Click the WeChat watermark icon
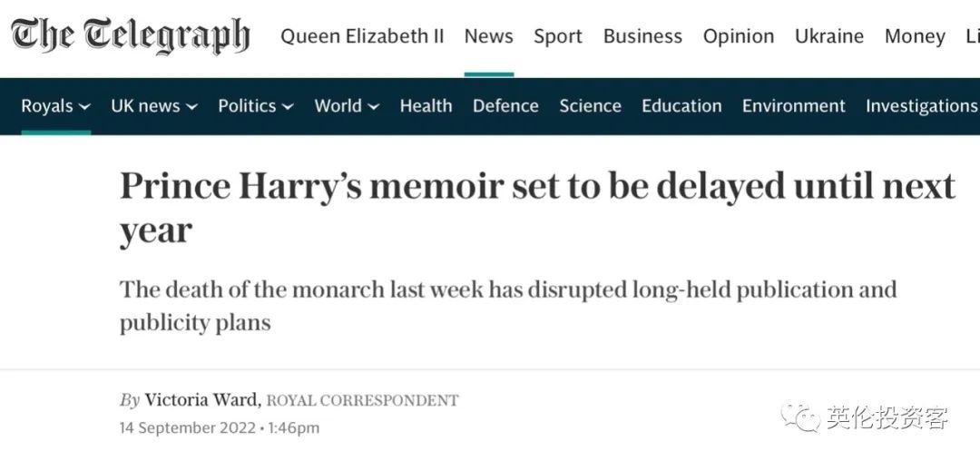The height and width of the screenshot is (461, 980). tap(803, 417)
